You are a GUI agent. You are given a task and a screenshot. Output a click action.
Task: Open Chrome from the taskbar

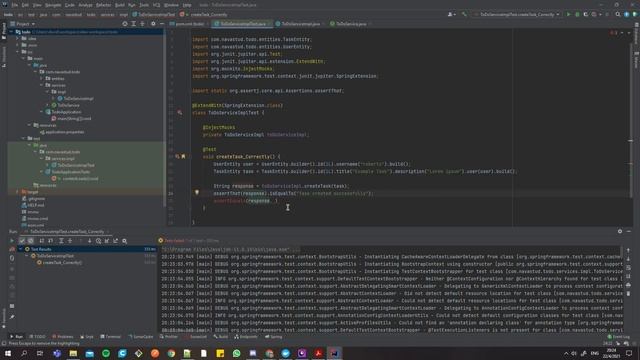point(171,353)
